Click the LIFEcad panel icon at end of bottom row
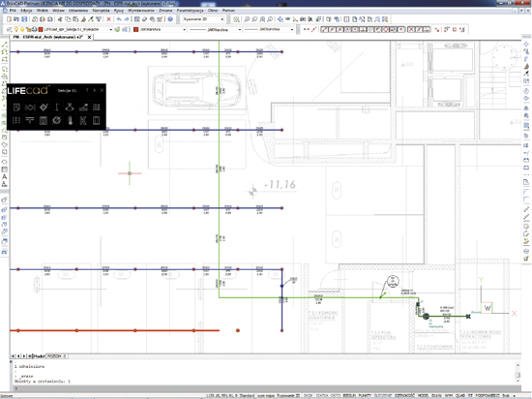Image resolution: width=532 pixels, height=399 pixels. [97, 120]
